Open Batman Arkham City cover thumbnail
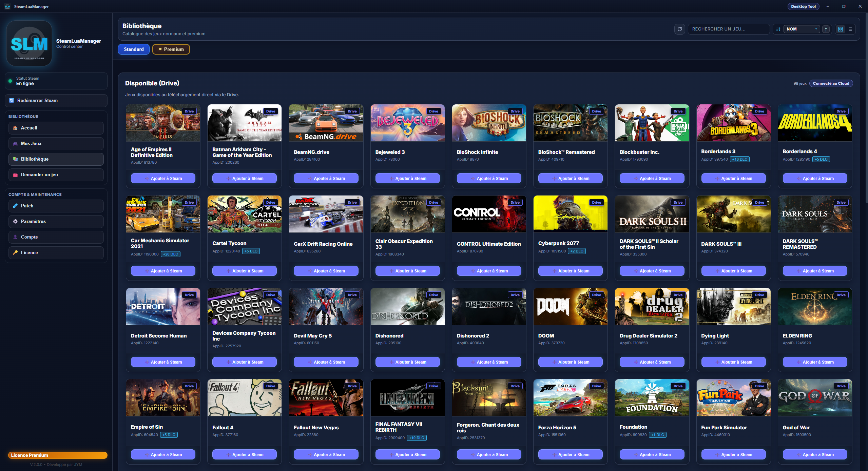 pyautogui.click(x=245, y=123)
